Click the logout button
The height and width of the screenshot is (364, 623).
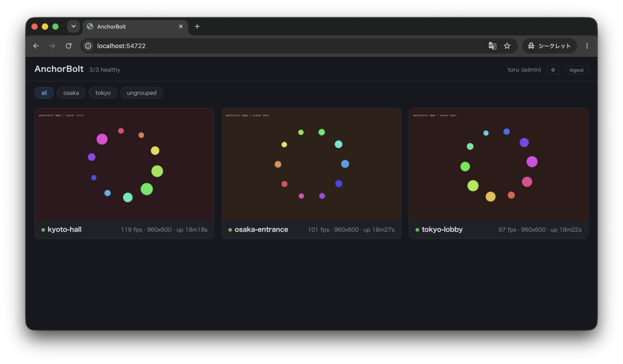[576, 70]
